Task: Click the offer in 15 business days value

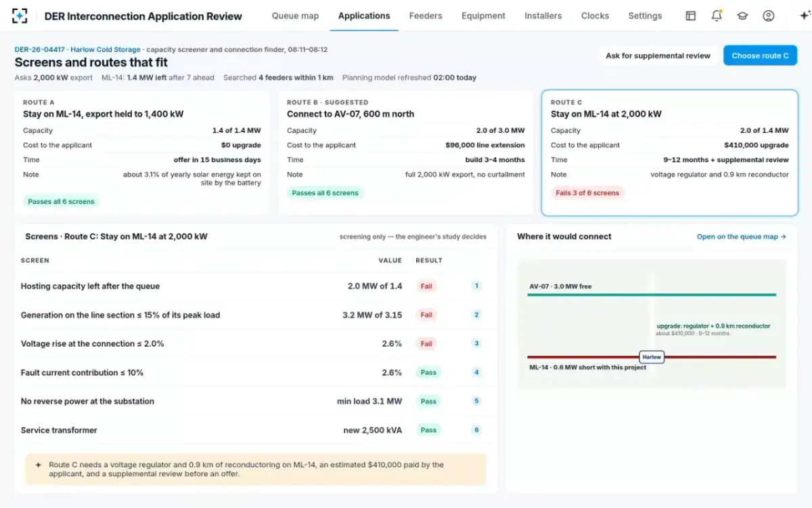Action: coord(217,160)
